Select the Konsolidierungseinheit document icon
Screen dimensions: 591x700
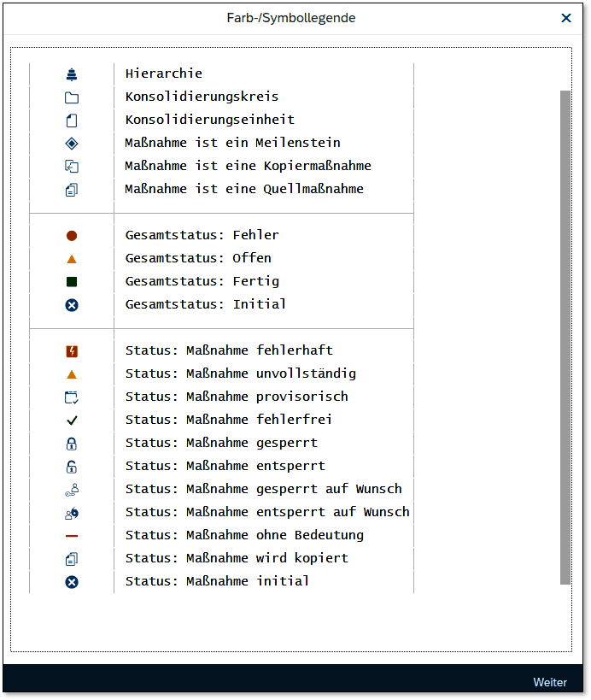[72, 121]
